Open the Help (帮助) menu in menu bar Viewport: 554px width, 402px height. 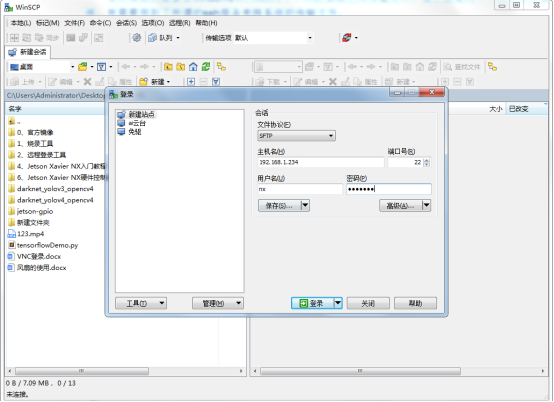pos(206,23)
